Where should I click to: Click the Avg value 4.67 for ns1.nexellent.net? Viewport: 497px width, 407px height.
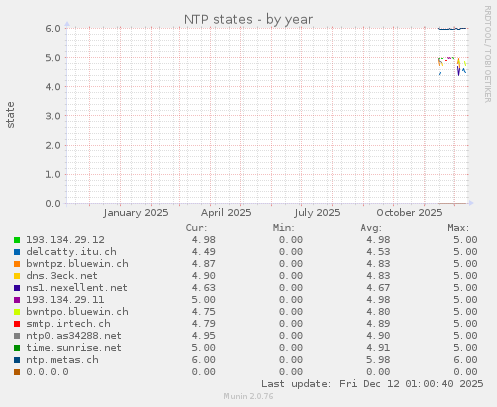pos(378,288)
